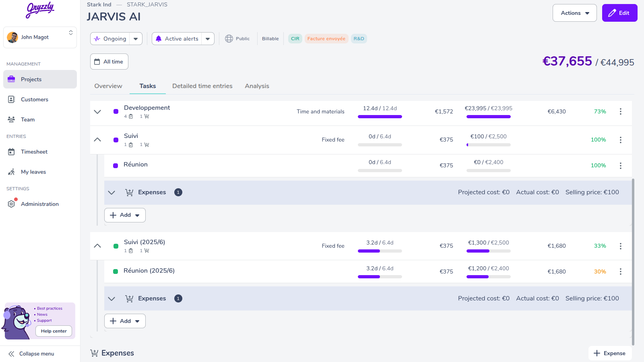Image resolution: width=644 pixels, height=362 pixels.
Task: Click the Public globe icon
Action: [x=229, y=39]
